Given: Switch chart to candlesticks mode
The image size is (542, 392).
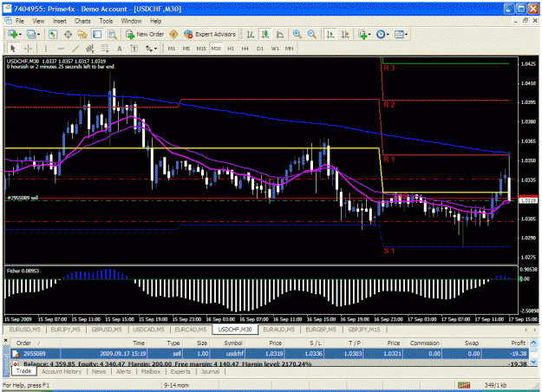Looking at the screenshot, I should pos(265,34).
